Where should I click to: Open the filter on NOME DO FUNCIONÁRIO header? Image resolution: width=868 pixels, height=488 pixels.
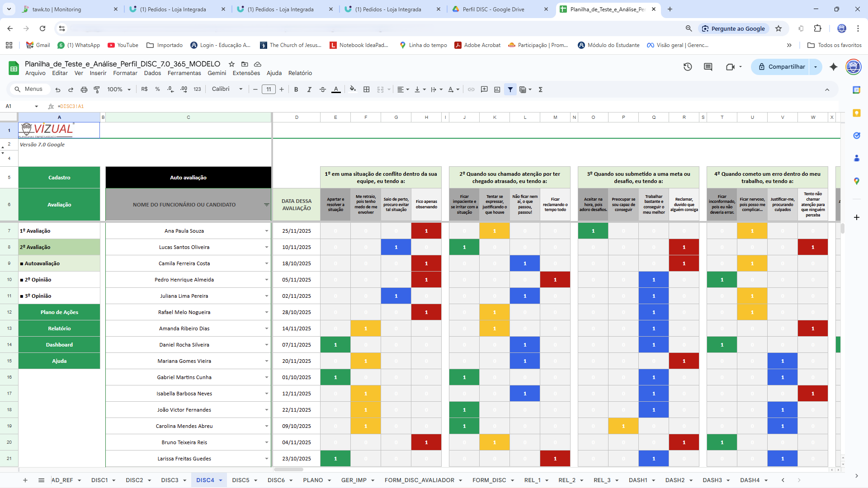[x=267, y=205]
